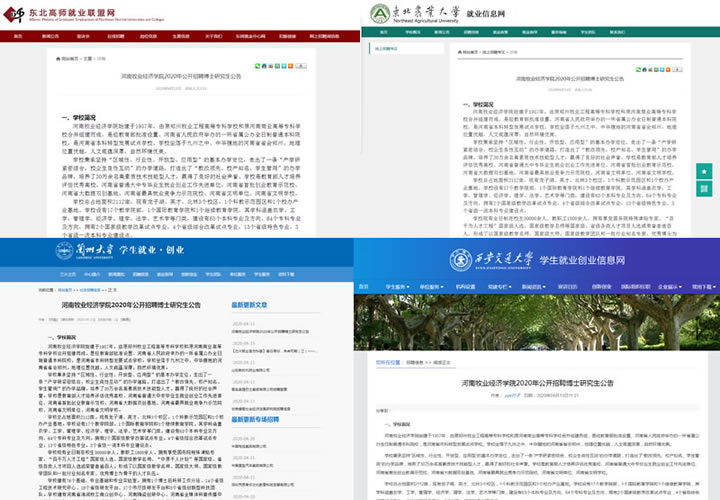Screen dimensions: 720x500
Task: Expand the 单位服务 dropdown menu
Action: click(x=432, y=287)
